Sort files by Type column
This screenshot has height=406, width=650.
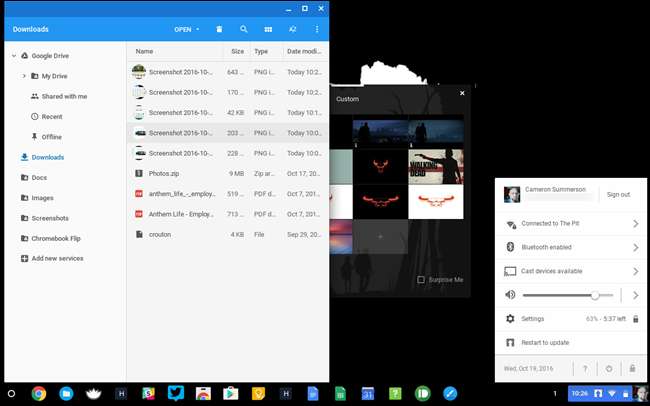tap(261, 51)
